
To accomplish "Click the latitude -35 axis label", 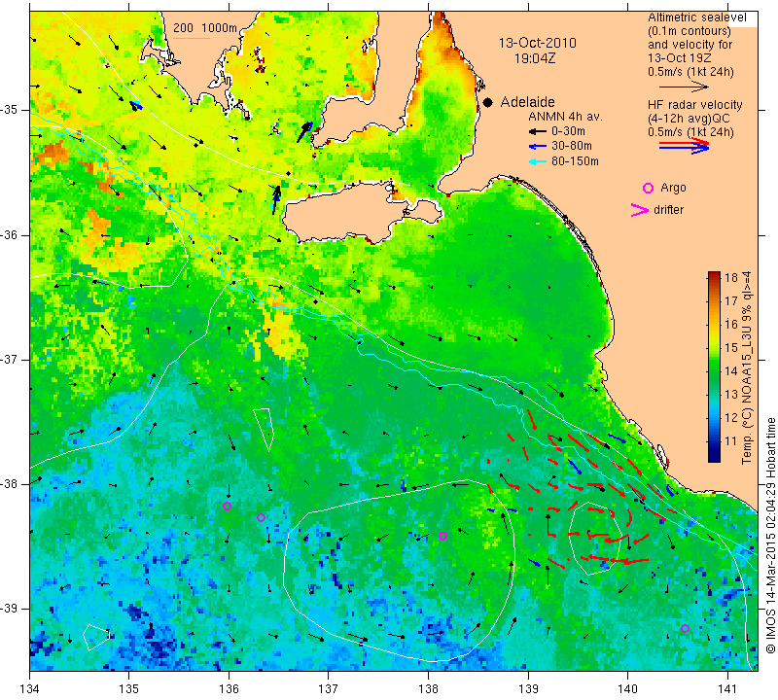I will coord(9,110).
